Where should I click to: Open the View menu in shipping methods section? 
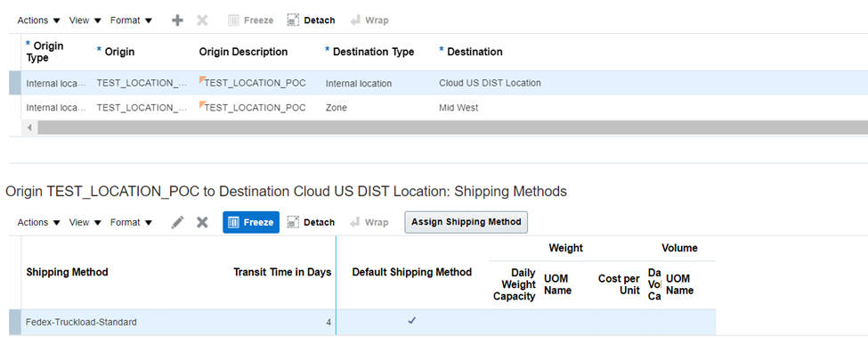85,222
